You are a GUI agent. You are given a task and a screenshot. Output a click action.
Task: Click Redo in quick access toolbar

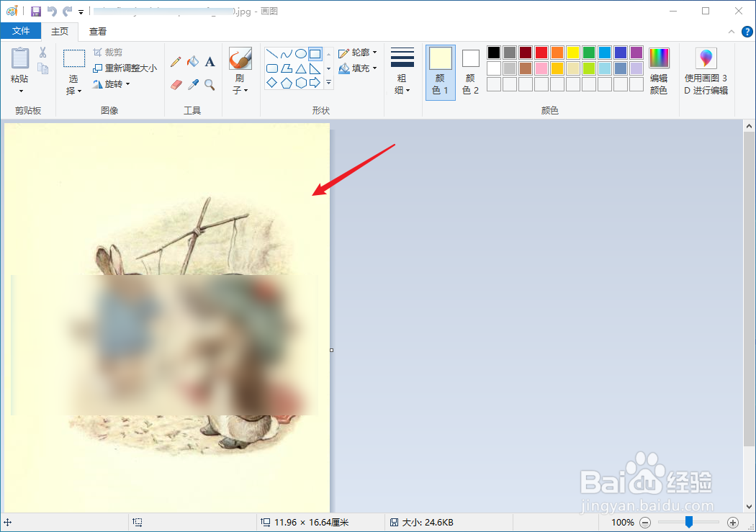68,11
